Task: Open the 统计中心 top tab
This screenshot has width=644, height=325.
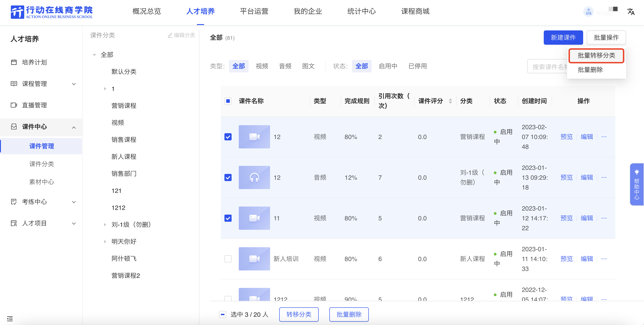Action: coord(362,11)
